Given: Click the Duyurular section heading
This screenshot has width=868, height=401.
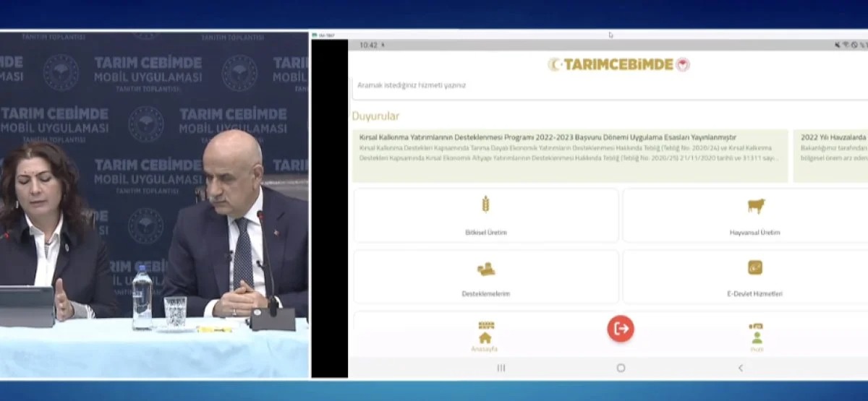Looking at the screenshot, I should [375, 116].
